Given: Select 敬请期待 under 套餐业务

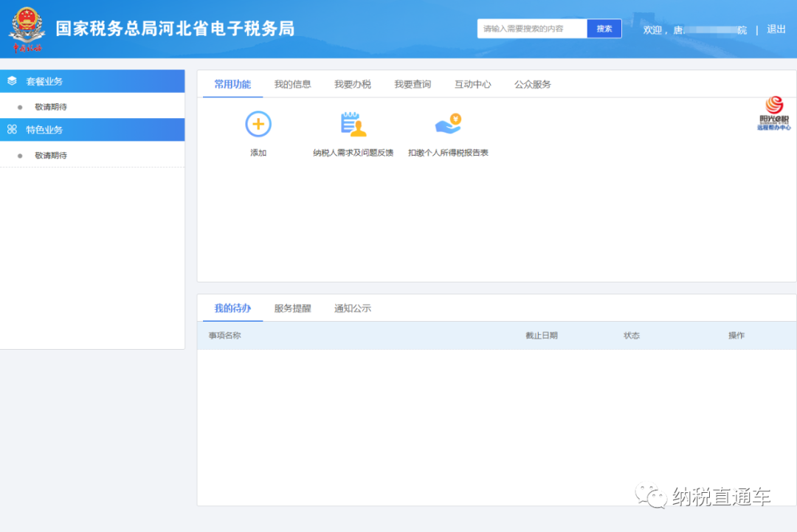Looking at the screenshot, I should [51, 107].
